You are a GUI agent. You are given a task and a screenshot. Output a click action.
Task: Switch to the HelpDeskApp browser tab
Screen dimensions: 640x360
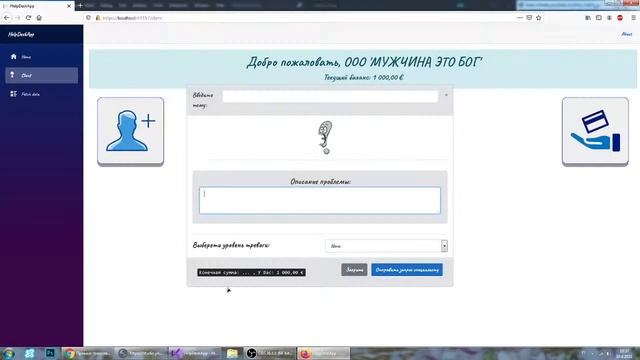(x=37, y=6)
